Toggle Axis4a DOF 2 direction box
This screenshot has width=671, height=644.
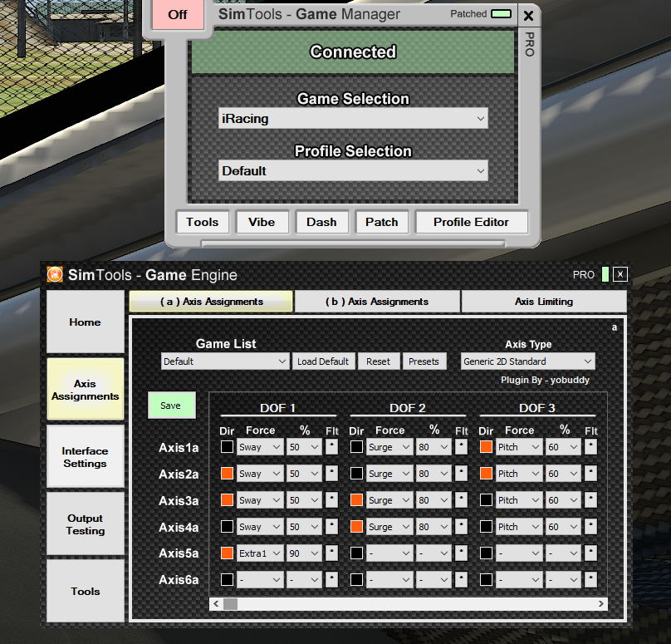click(356, 526)
